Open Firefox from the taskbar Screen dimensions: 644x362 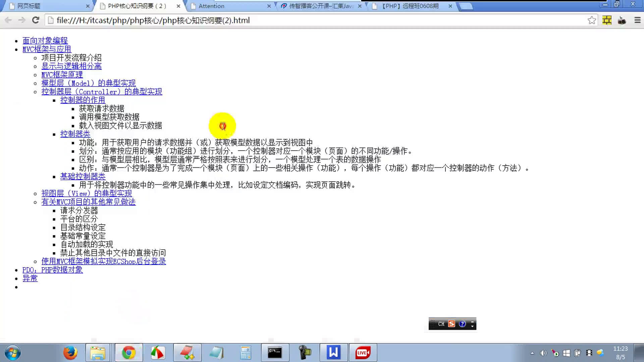70,353
